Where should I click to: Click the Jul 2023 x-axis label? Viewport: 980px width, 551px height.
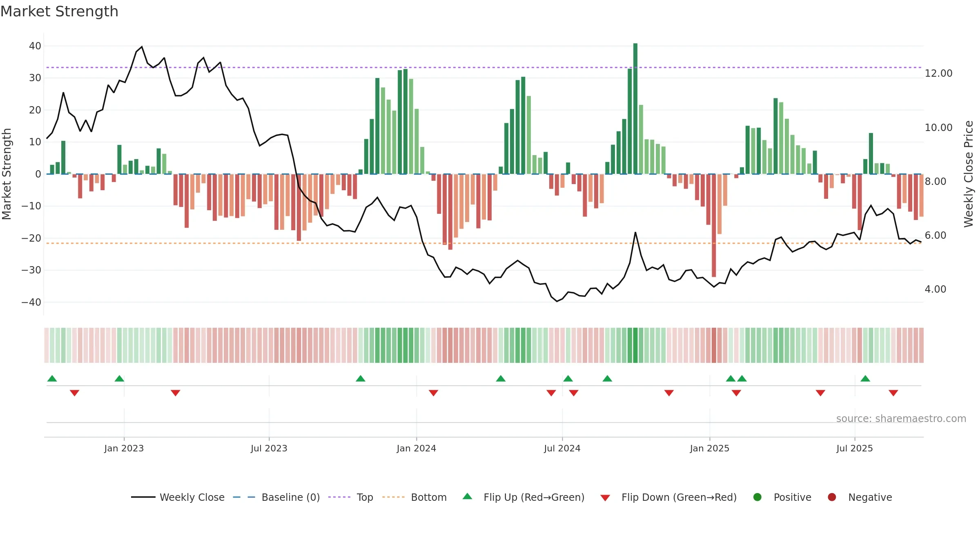269,448
